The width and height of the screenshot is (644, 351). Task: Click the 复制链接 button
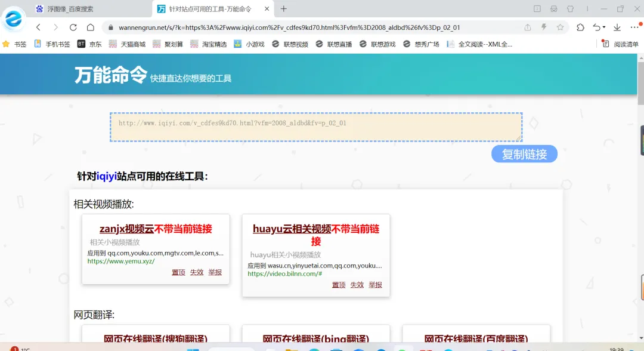click(524, 154)
